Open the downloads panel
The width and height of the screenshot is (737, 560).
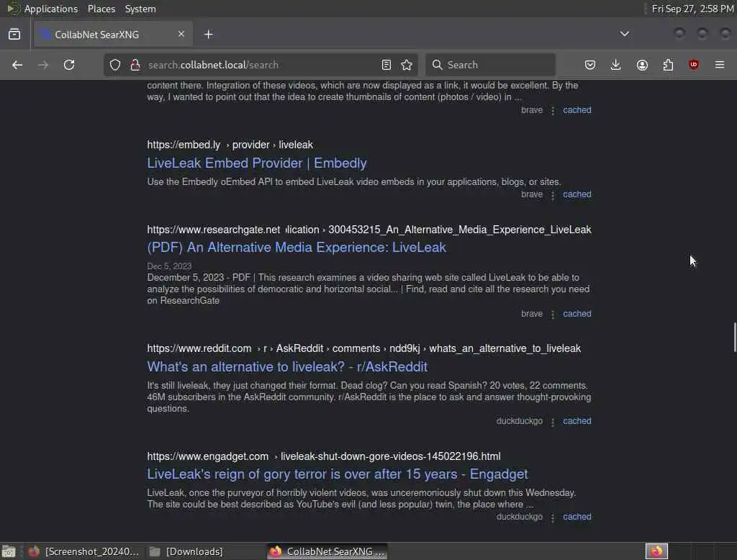(x=616, y=65)
